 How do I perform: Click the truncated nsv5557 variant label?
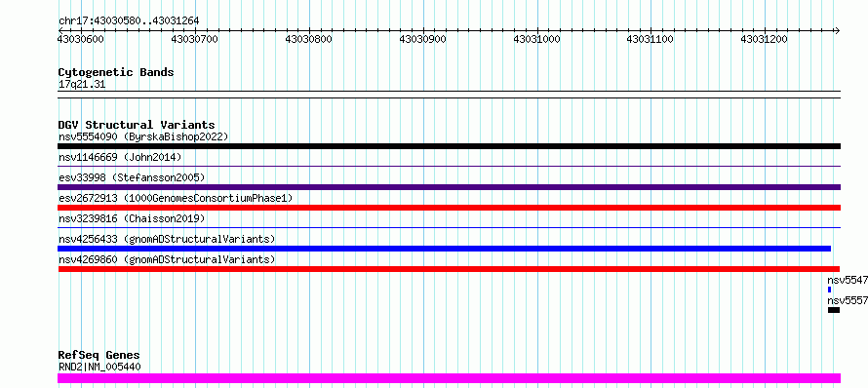coord(848,300)
